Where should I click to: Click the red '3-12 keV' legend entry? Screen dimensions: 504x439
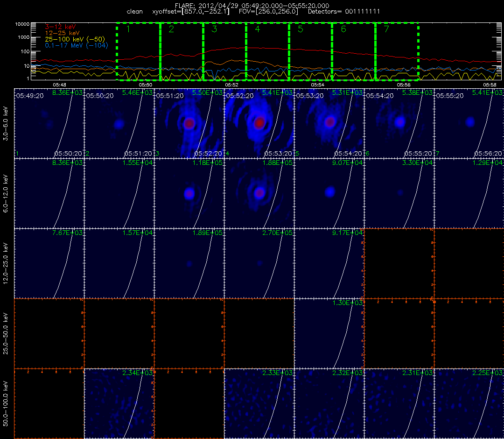click(x=60, y=27)
